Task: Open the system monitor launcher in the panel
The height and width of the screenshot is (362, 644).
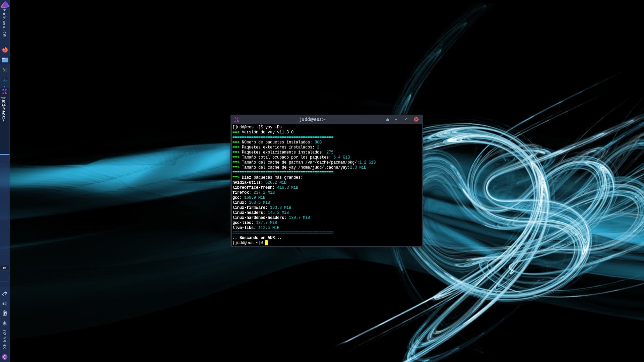Action: click(5, 80)
